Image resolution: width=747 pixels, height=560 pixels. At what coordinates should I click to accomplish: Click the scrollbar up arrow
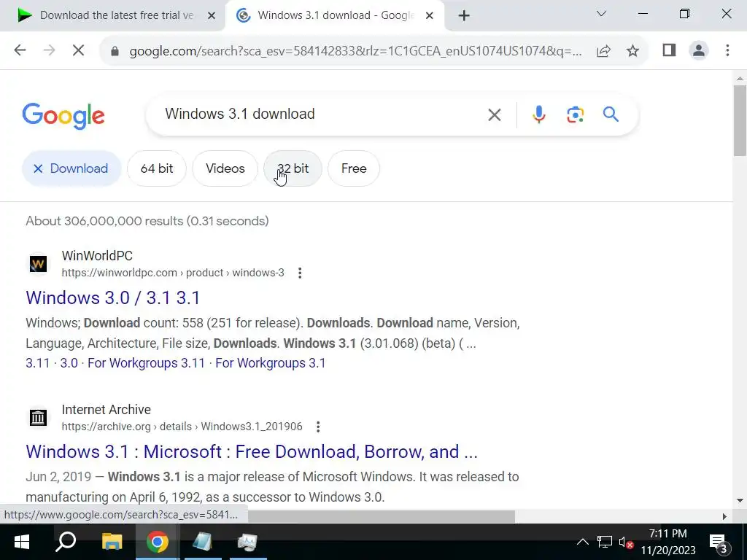coord(740,78)
